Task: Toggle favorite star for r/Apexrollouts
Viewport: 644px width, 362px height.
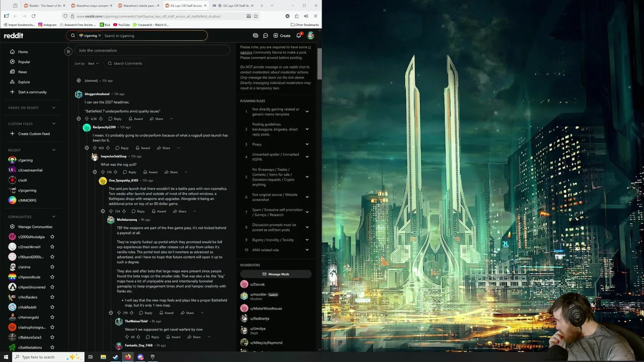Action: point(52,277)
